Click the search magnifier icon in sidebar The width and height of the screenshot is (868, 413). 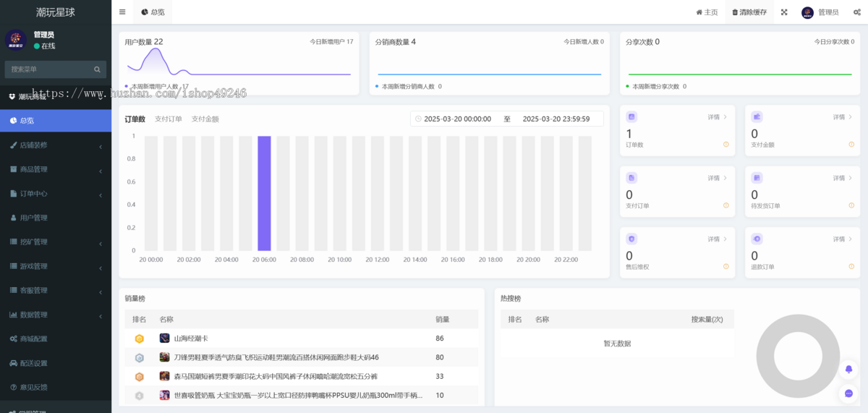click(x=97, y=69)
